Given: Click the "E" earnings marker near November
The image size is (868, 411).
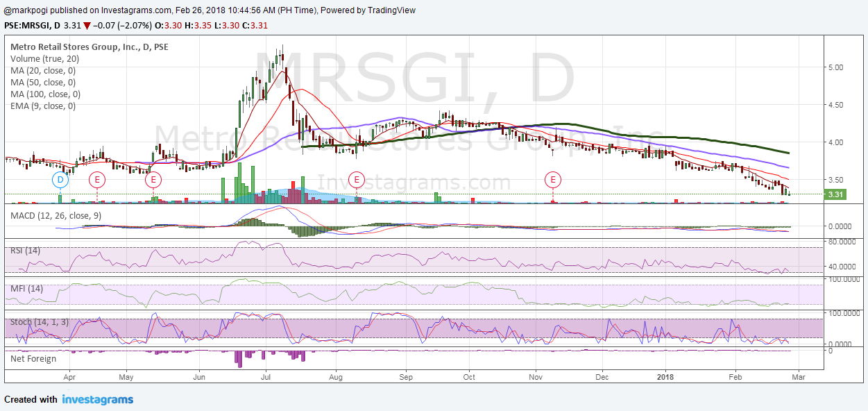Looking at the screenshot, I should pyautogui.click(x=553, y=179).
